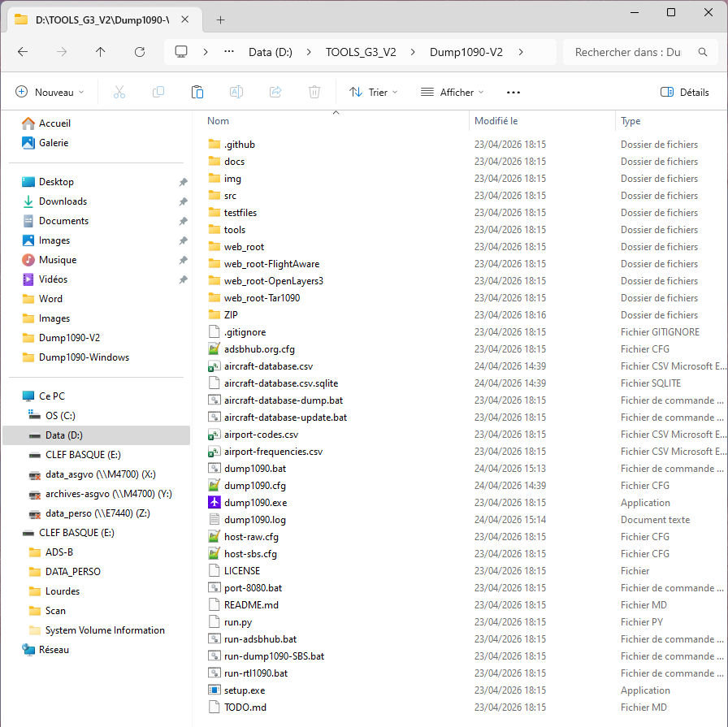The height and width of the screenshot is (727, 728).
Task: Select the setup.exe application icon
Action: [214, 690]
